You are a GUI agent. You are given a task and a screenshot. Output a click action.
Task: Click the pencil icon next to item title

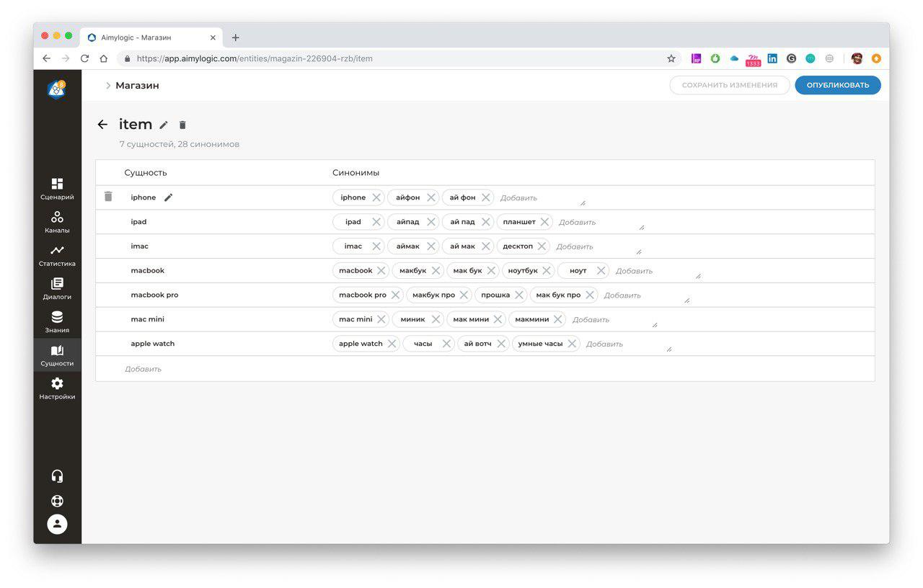(x=164, y=125)
